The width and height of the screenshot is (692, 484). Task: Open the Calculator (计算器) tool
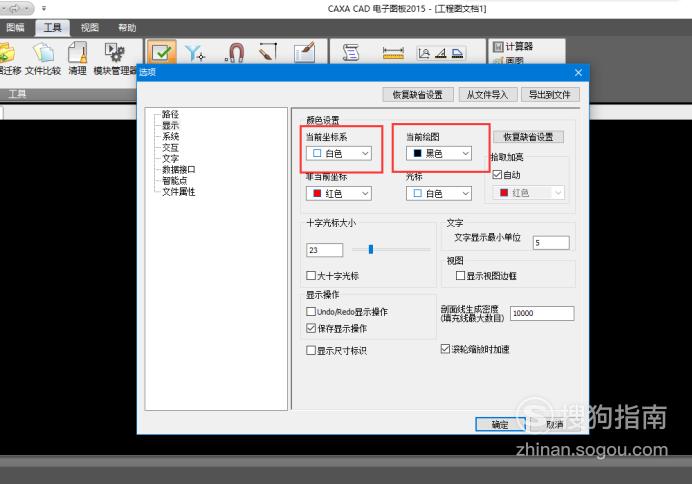point(513,46)
